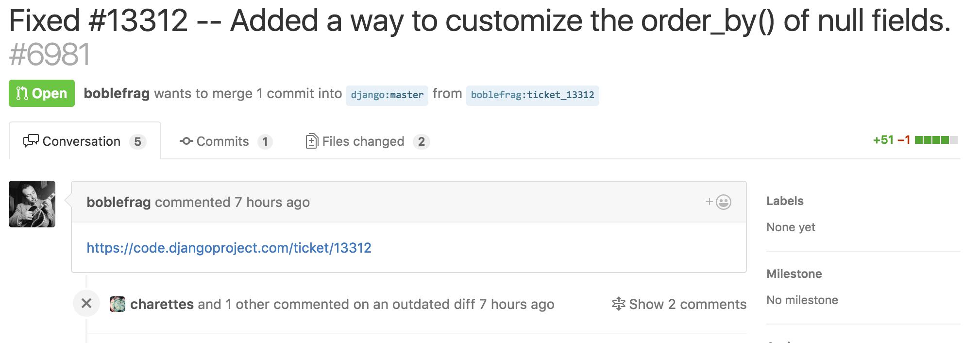This screenshot has height=343, width=980.
Task: Dismiss the outdated diff with the X toggle
Action: [x=86, y=304]
